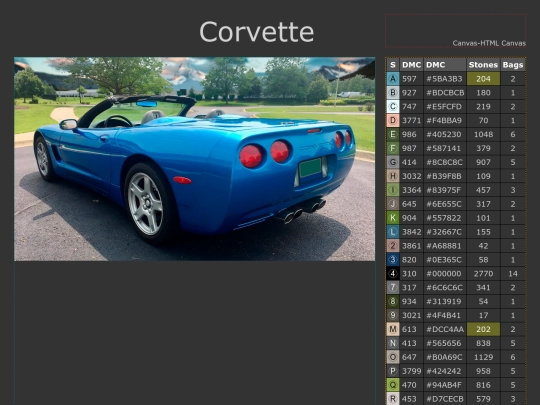Image resolution: width=540 pixels, height=405 pixels.
Task: Click symbol swatch P for DMC 3799
Action: pos(393,371)
